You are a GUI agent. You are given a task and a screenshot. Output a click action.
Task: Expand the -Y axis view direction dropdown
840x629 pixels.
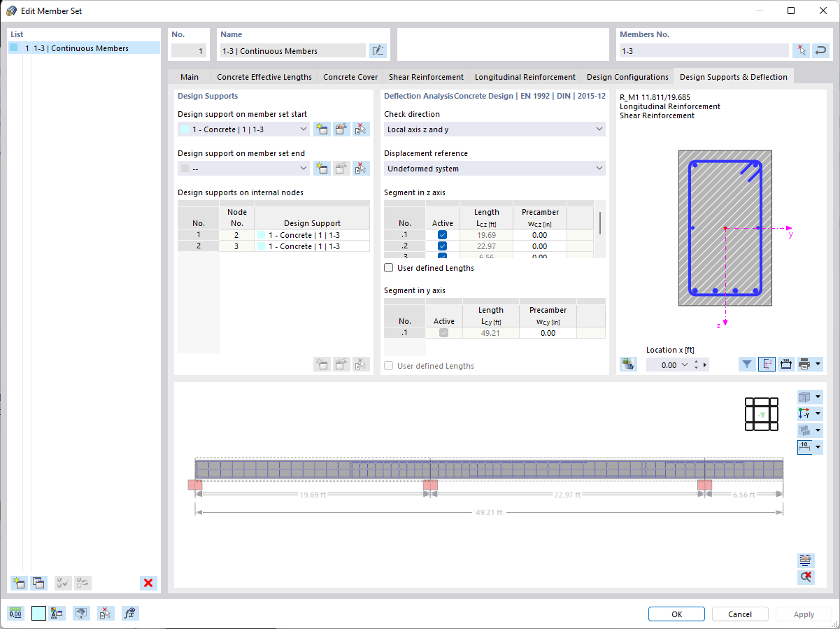(x=818, y=414)
